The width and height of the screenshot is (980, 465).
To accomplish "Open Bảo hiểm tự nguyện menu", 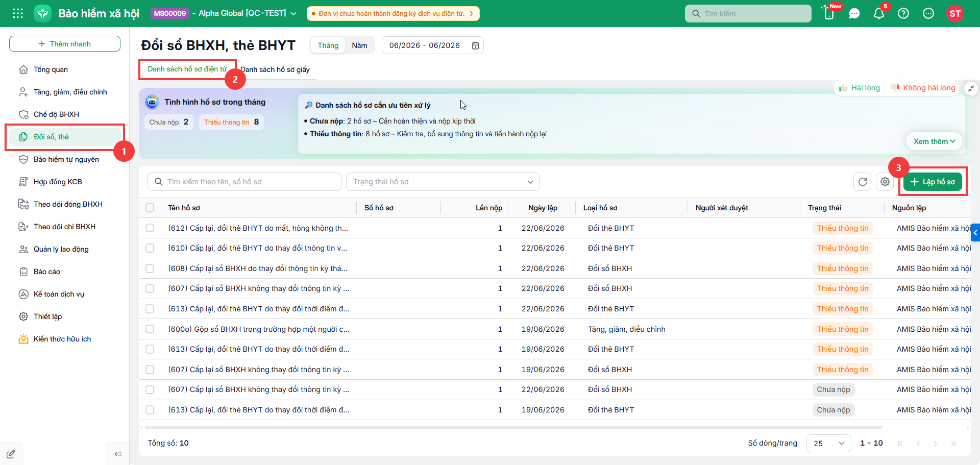I will 65,159.
